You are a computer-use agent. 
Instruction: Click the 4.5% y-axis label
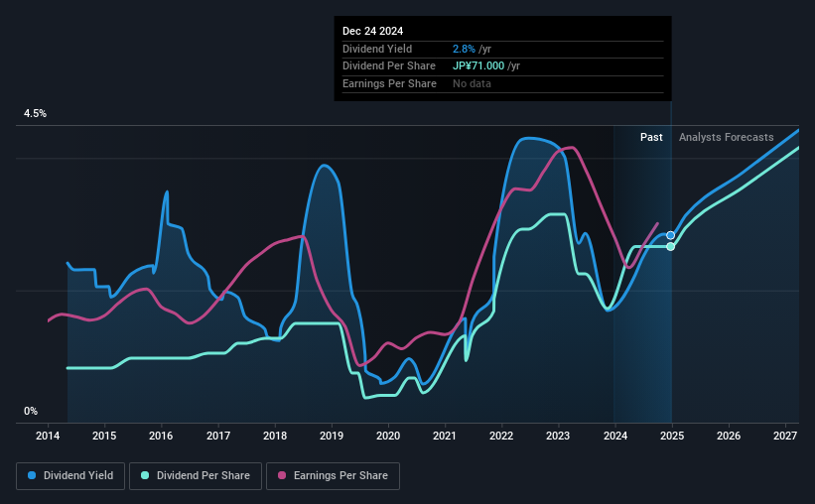click(36, 114)
